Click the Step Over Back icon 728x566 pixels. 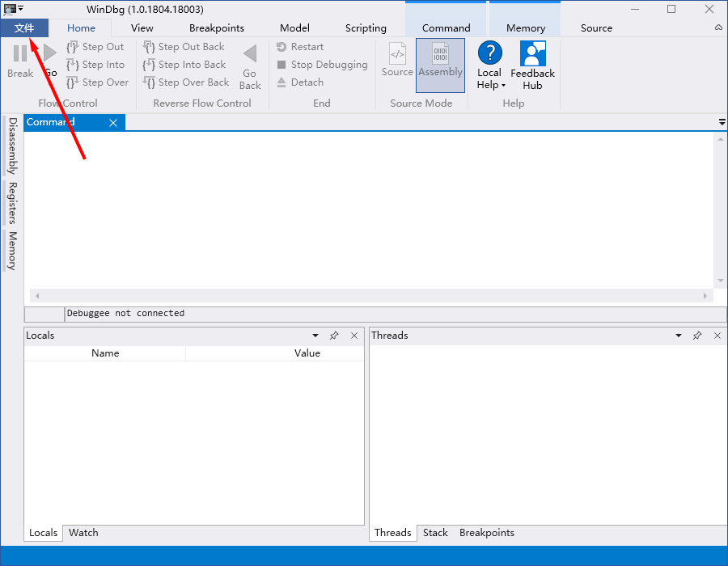point(149,82)
